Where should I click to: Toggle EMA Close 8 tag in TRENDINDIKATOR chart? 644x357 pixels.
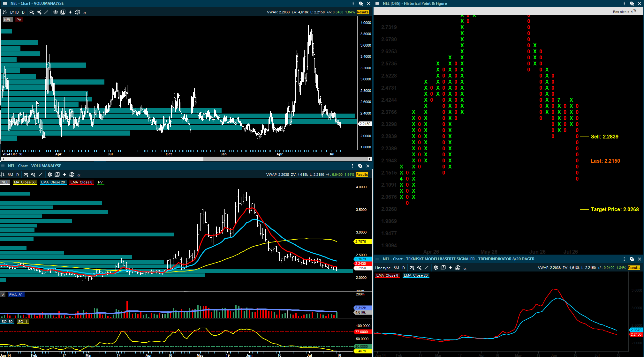point(387,275)
